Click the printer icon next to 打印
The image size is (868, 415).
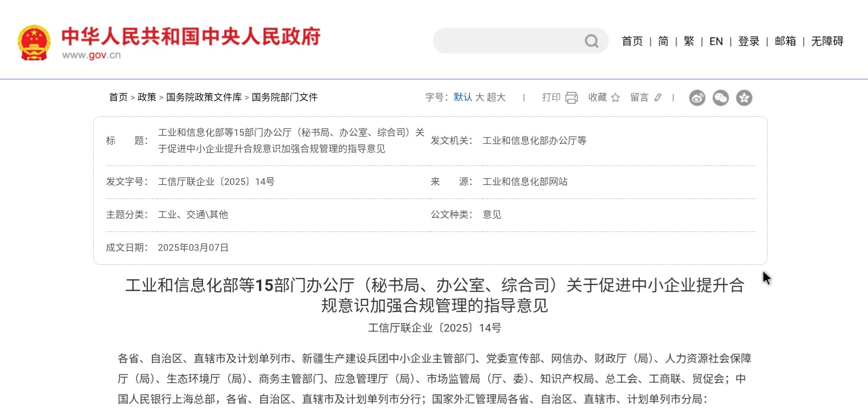click(572, 98)
